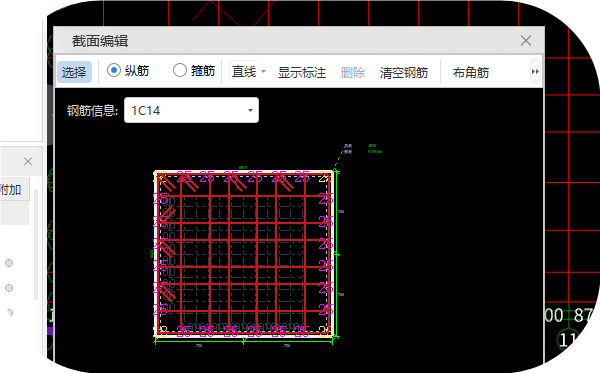This screenshot has width=600, height=373.
Task: Select the upper radio circle in left panel
Action: coord(9,263)
